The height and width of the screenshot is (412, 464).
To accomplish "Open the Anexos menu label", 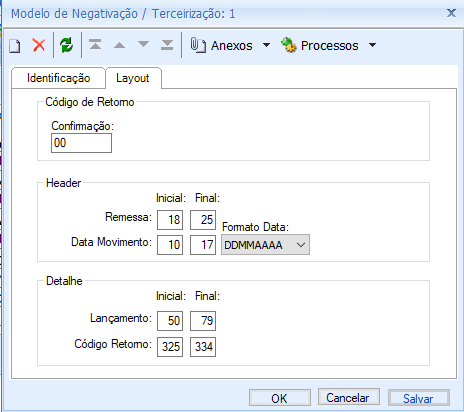I will 232,46.
